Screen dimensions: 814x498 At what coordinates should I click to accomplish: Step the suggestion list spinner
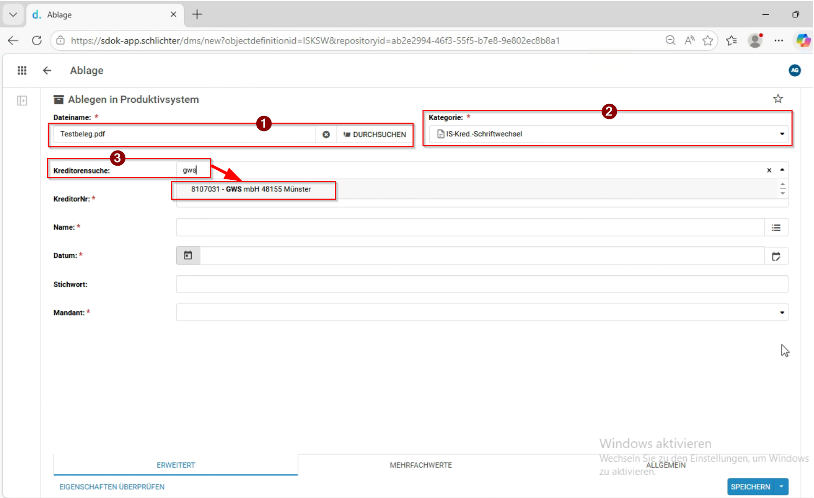point(782,189)
